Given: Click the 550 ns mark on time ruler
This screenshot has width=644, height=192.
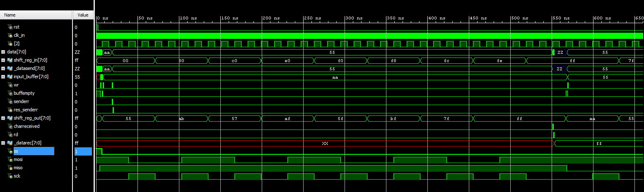Looking at the screenshot, I should point(552,18).
